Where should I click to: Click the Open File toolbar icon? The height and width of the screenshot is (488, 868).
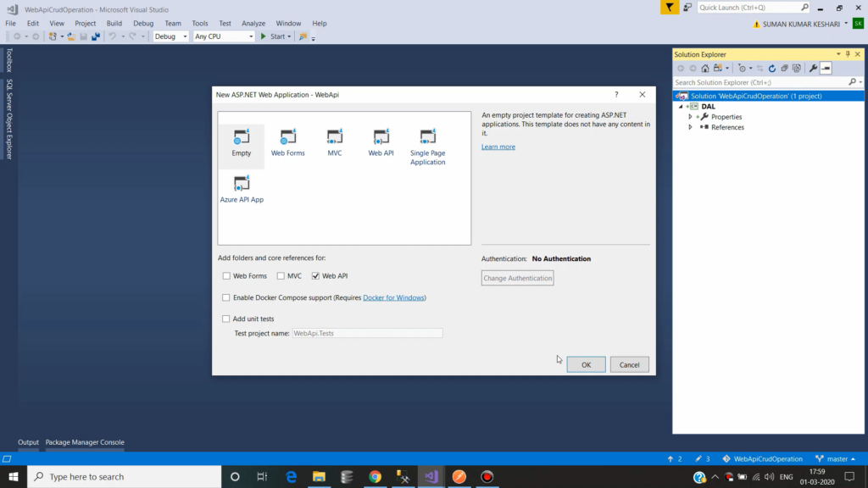71,36
